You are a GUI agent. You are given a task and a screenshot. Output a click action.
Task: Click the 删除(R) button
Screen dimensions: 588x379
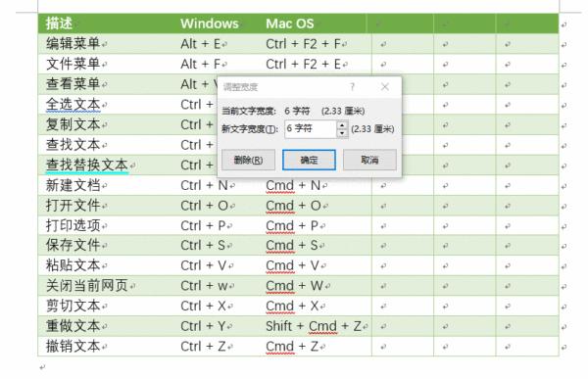coord(248,160)
